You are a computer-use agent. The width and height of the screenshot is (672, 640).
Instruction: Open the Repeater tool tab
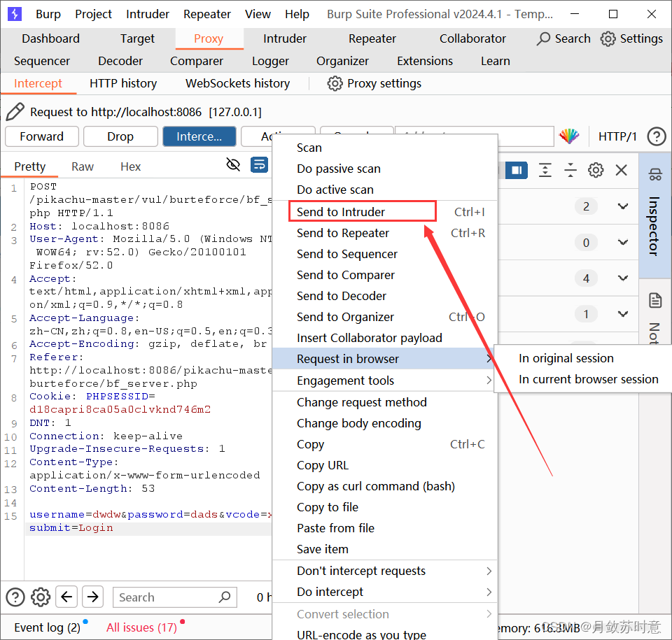(372, 38)
